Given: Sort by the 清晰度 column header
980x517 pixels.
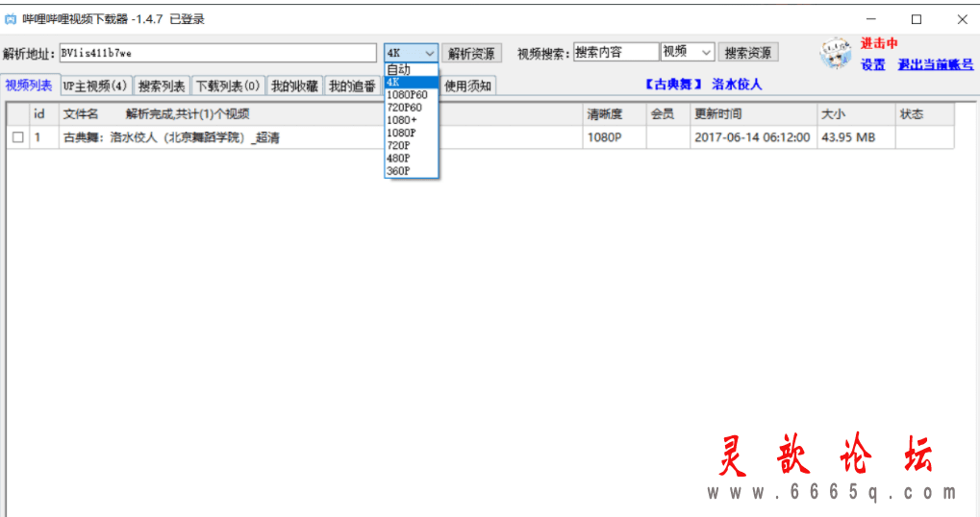Looking at the screenshot, I should (x=615, y=114).
